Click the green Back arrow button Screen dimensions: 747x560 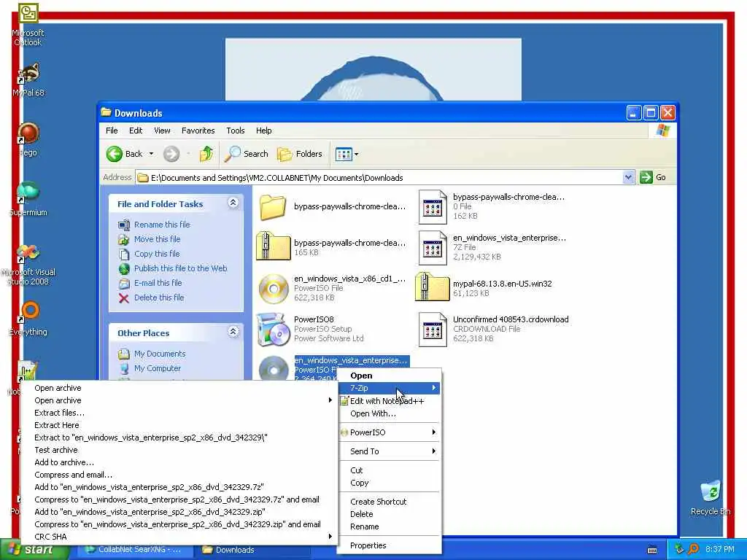pyautogui.click(x=115, y=154)
